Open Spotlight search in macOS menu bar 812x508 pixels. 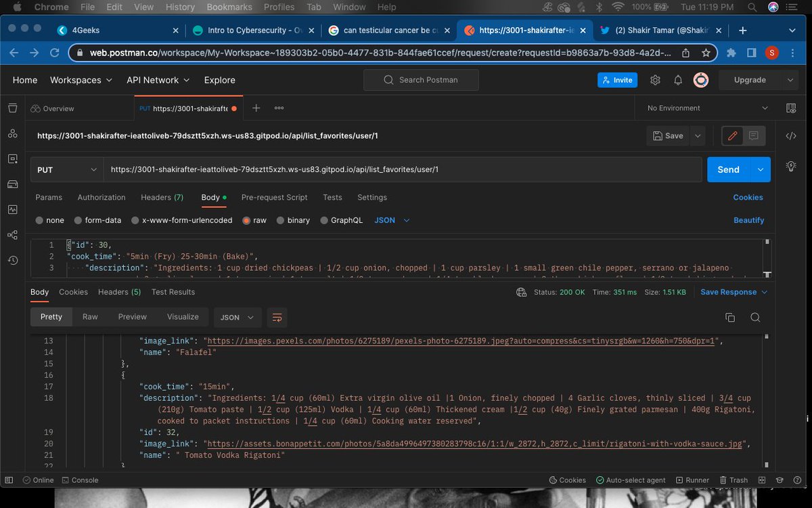coord(752,7)
